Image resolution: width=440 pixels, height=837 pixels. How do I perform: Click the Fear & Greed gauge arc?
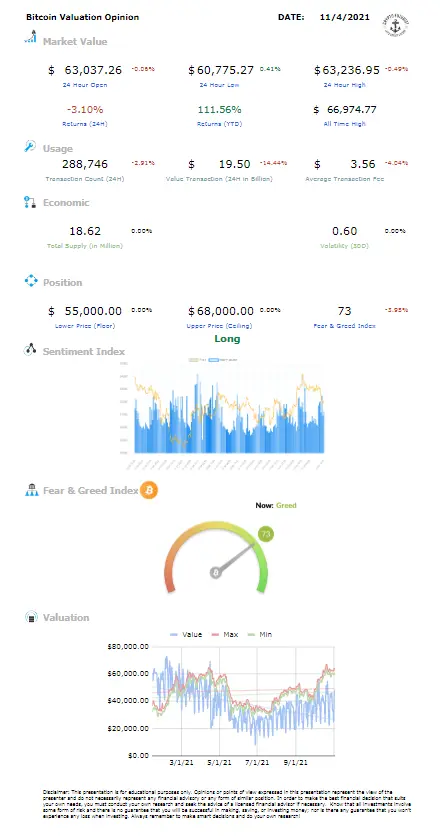coord(216,556)
